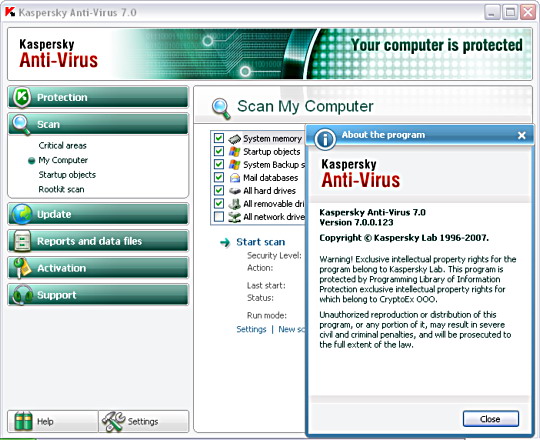This screenshot has height=440, width=540.
Task: Click the Activation key icon
Action: (22, 268)
